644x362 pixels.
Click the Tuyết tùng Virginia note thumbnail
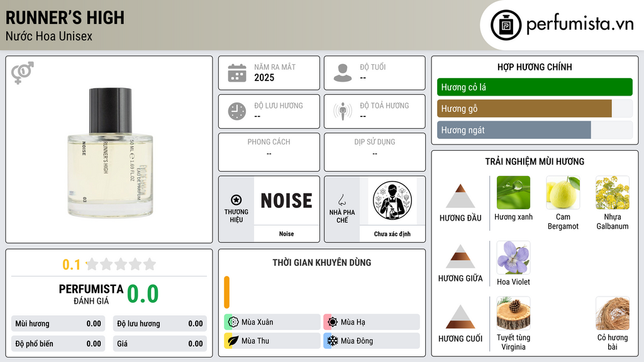pyautogui.click(x=513, y=313)
